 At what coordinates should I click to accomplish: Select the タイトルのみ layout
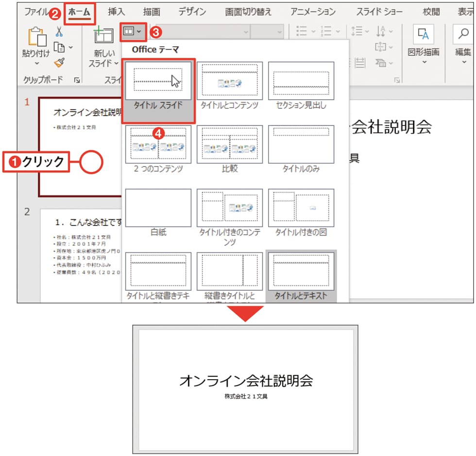(x=301, y=149)
